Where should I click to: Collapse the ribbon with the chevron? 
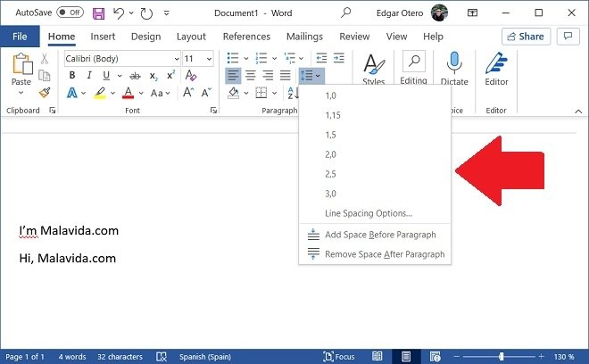pos(578,112)
